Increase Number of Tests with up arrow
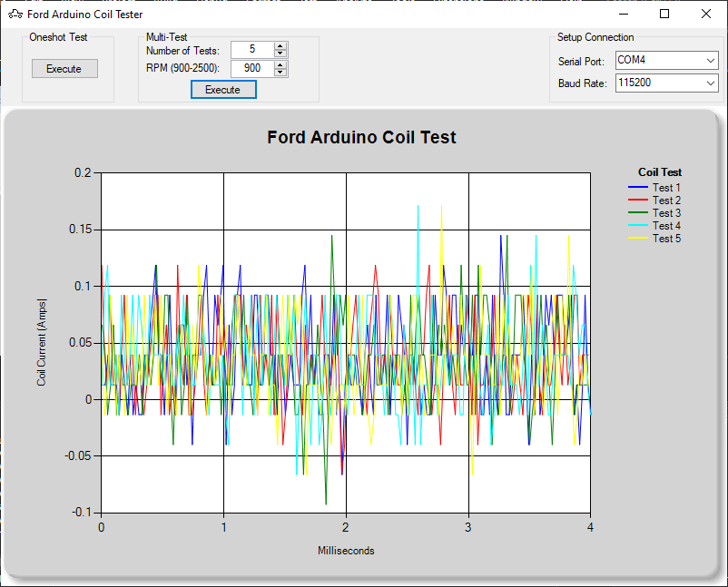728x587 pixels. coord(280,46)
